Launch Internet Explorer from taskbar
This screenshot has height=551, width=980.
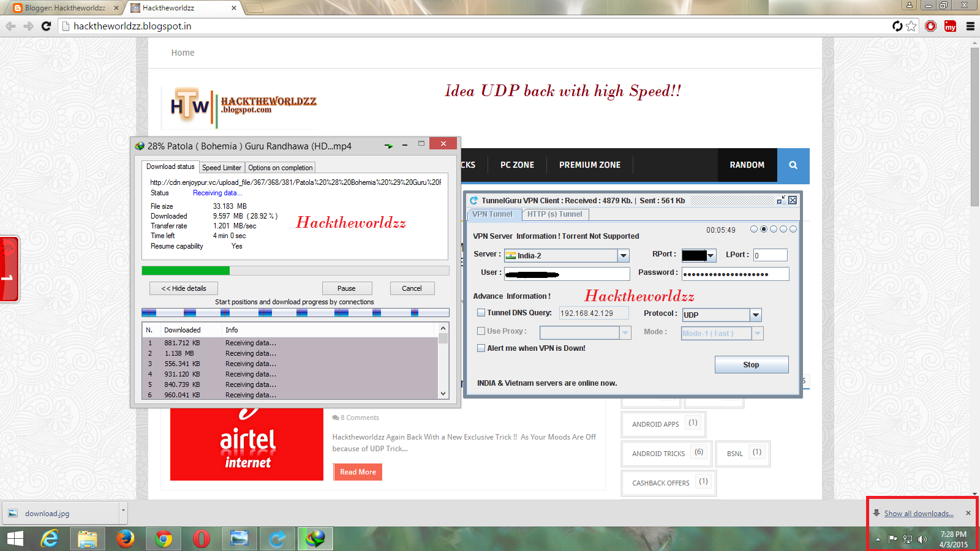click(x=50, y=539)
